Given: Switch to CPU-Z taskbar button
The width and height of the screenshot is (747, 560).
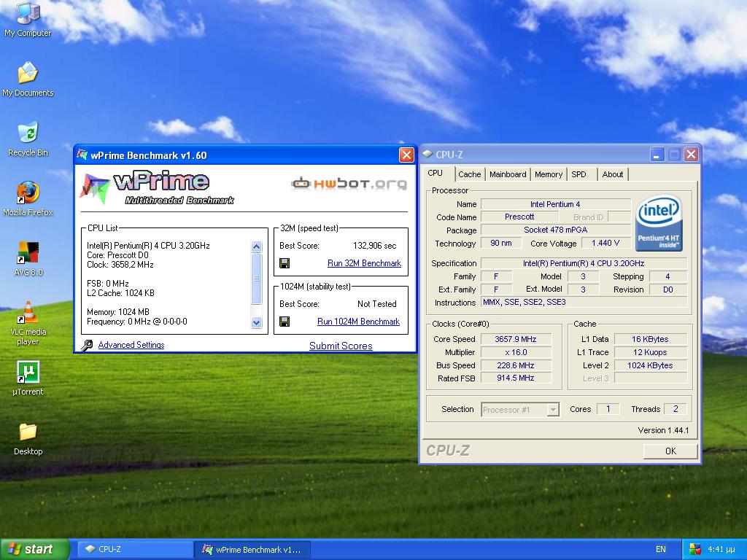Looking at the screenshot, I should (x=135, y=549).
